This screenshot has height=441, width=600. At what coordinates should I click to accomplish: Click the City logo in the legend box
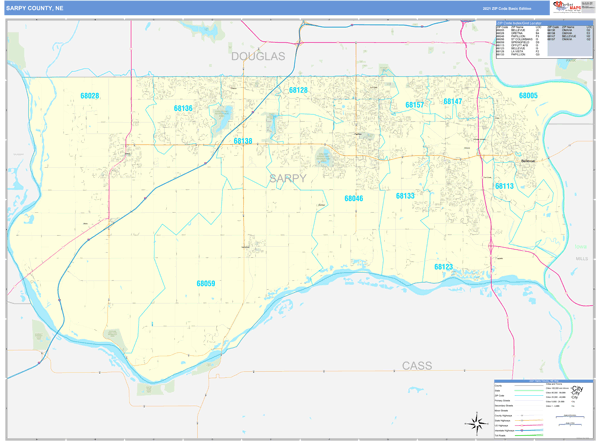tap(576, 394)
